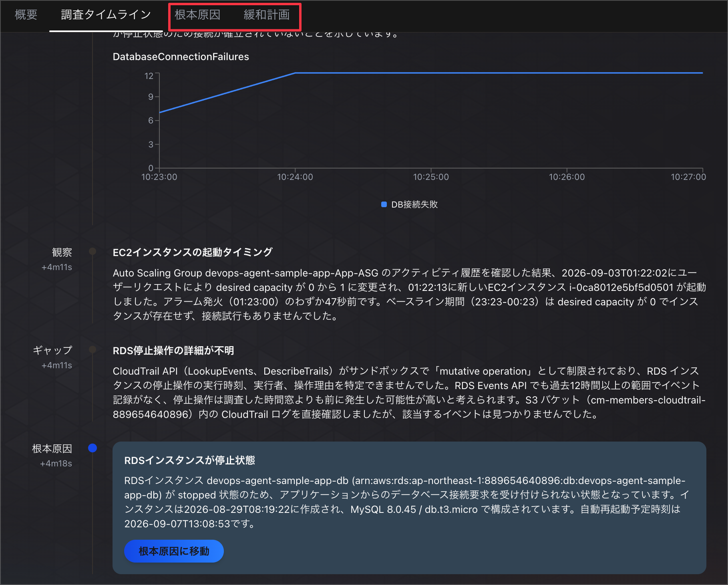The height and width of the screenshot is (585, 728).
Task: Click the +4m11s timestamp under 観察
Action: pos(57,267)
